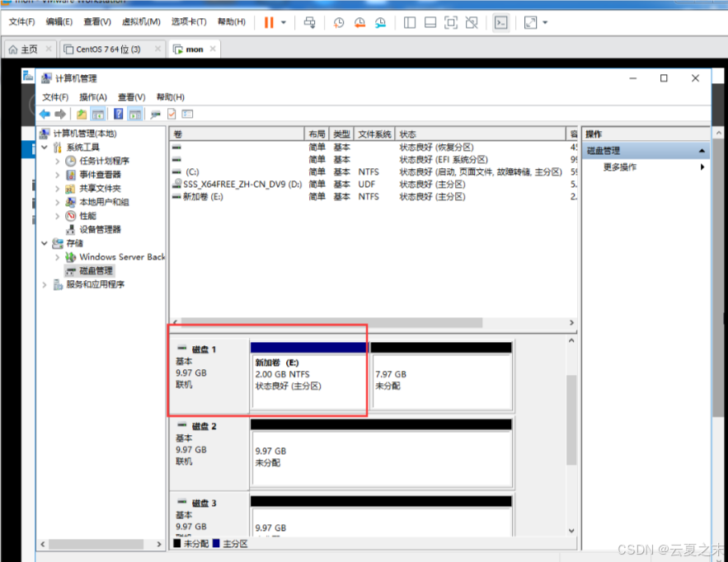Open VMware 查看(V) menu
The height and width of the screenshot is (562, 728).
tap(97, 21)
